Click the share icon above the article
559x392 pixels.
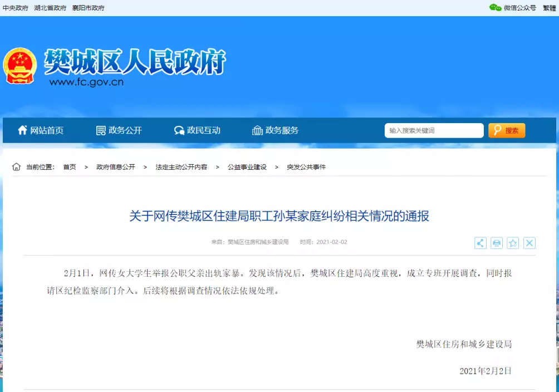click(480, 243)
